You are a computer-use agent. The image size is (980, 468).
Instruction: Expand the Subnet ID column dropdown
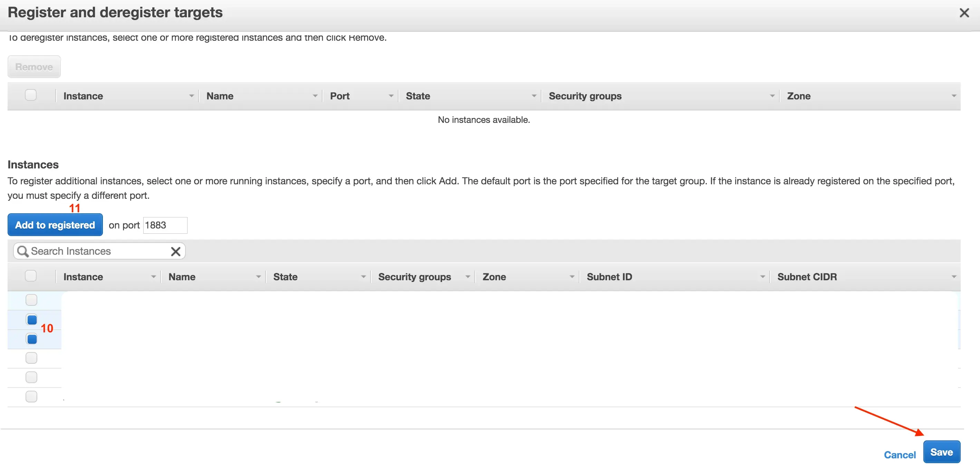762,277
